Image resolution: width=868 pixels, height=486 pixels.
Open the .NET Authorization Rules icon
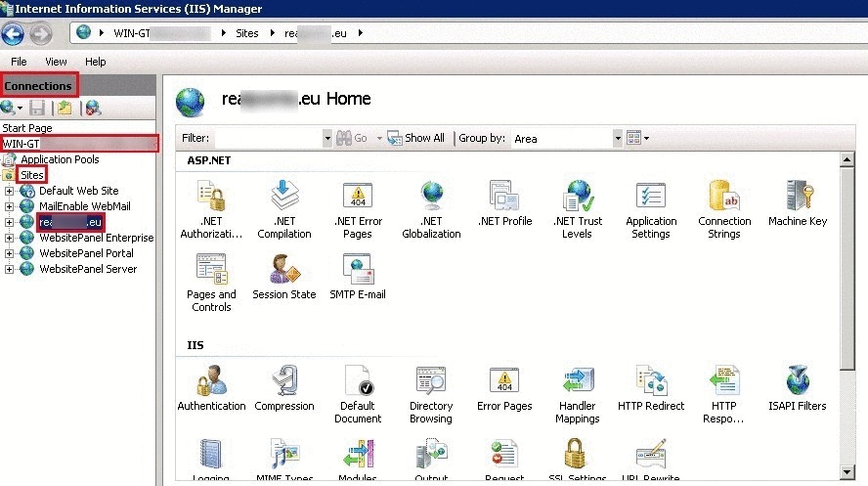click(x=210, y=208)
